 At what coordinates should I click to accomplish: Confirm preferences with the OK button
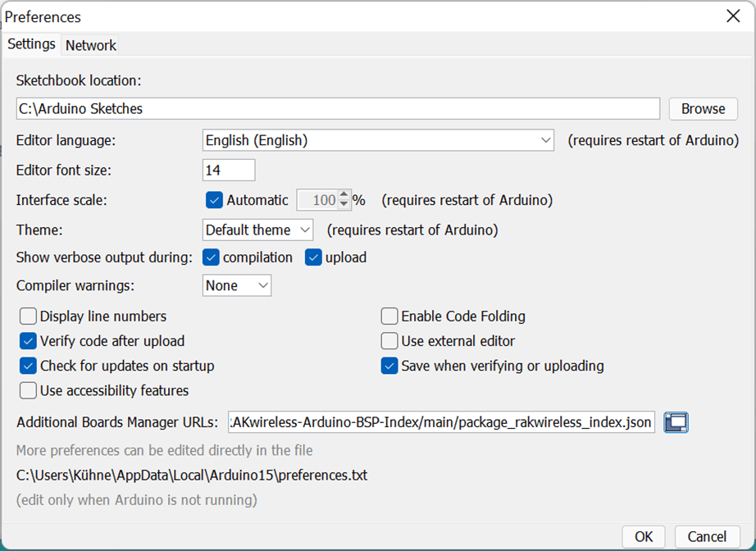(644, 536)
